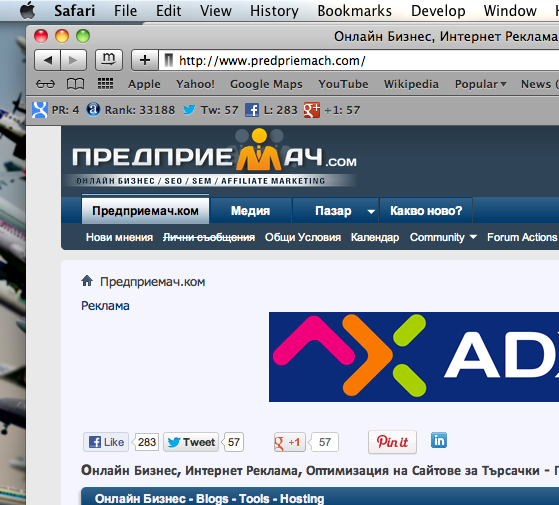Go forward with Safari's forward arrow
Viewport: 559px width, 505px height.
click(74, 60)
